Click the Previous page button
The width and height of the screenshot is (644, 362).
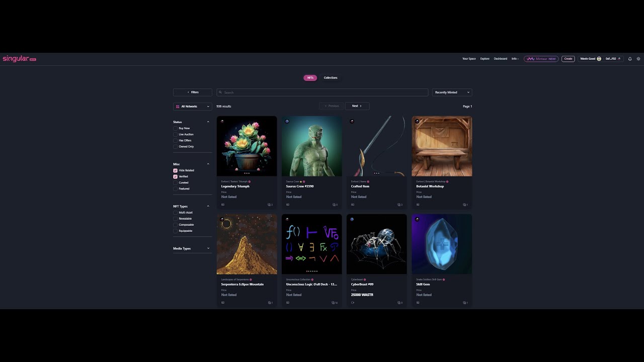331,106
